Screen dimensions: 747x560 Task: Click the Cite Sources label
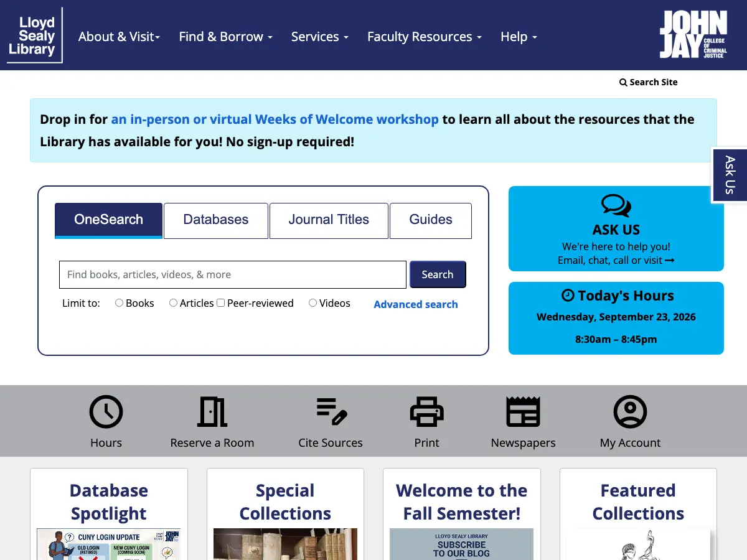click(x=331, y=443)
